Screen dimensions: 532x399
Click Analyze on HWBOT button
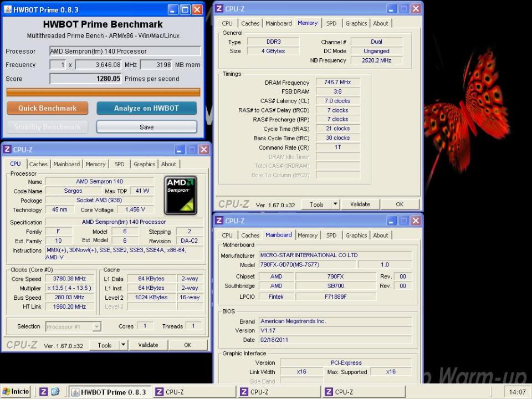pos(146,108)
